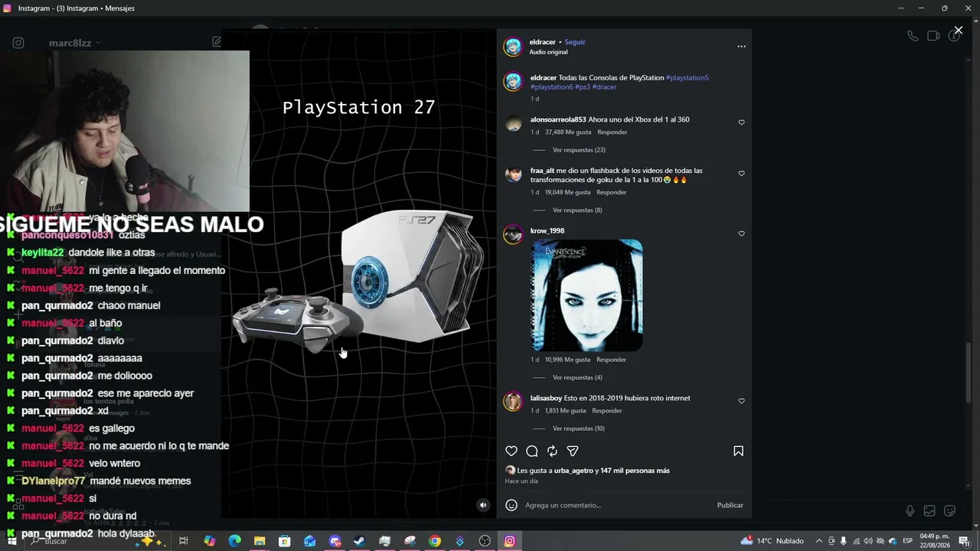Image resolution: width=980 pixels, height=551 pixels.
Task: Open lalisasboy's avatar
Action: tap(513, 401)
